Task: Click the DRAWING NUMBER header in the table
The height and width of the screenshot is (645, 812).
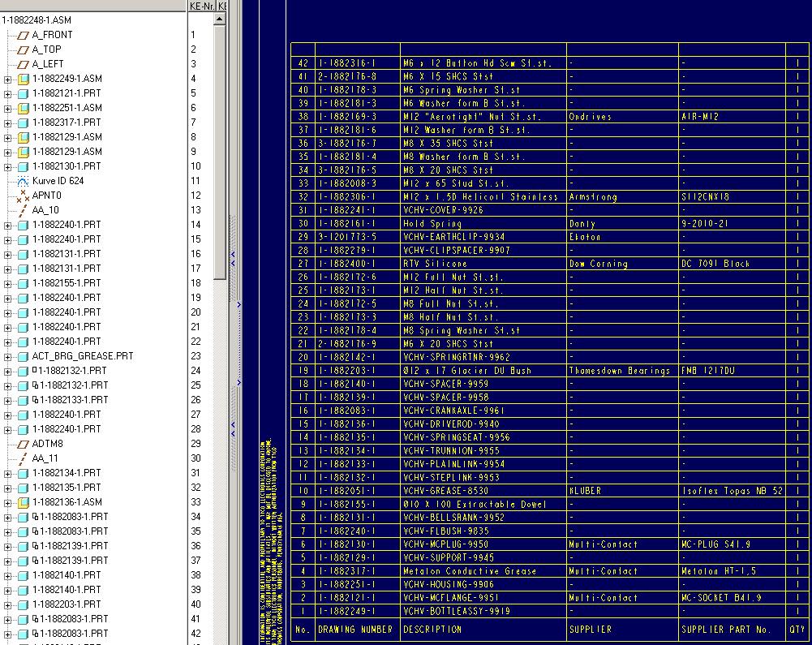Action: pyautogui.click(x=355, y=630)
